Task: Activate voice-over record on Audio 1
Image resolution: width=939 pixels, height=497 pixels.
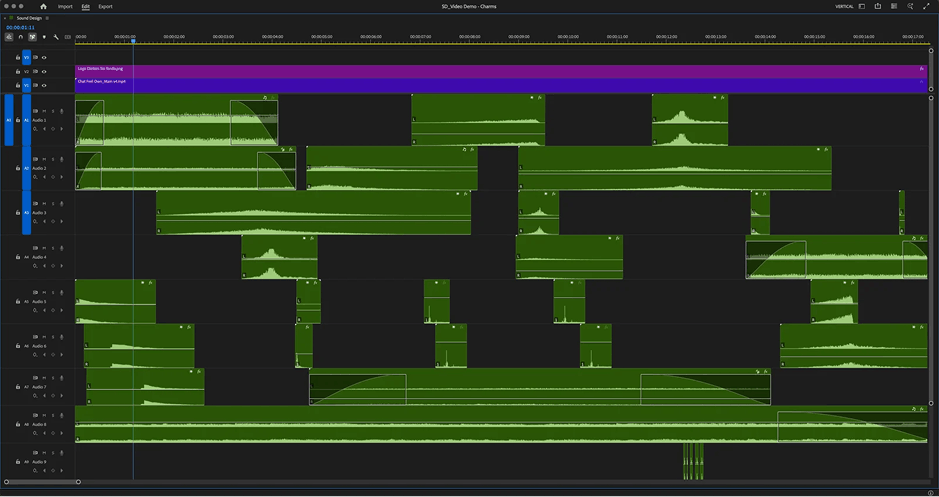Action: coord(62,111)
